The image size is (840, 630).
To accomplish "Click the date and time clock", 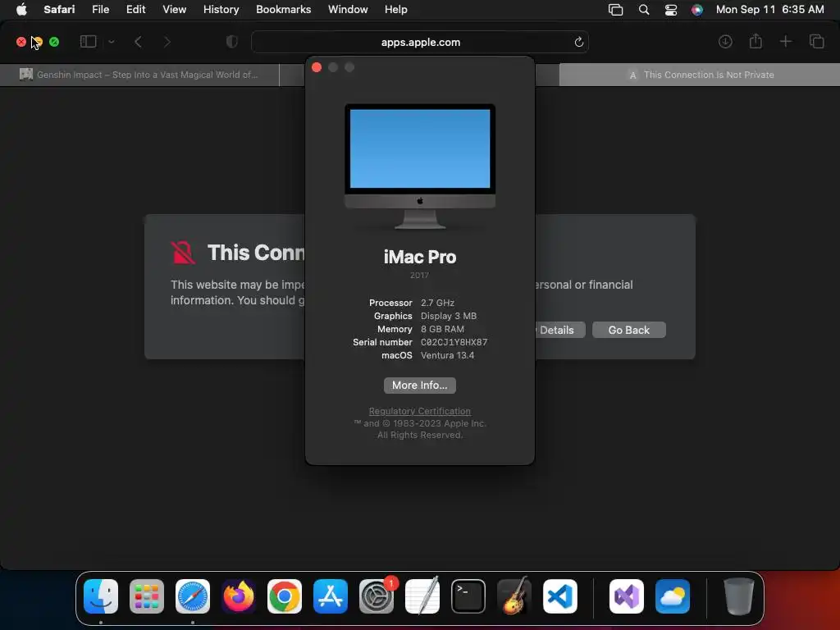I will (769, 10).
